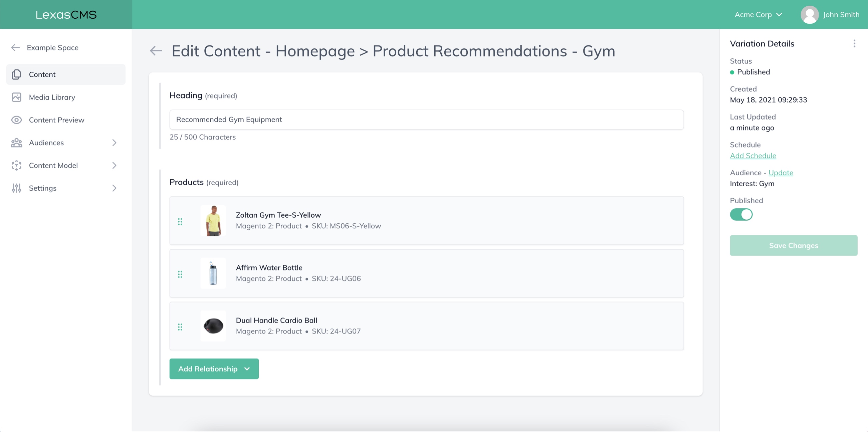The image size is (868, 432).
Task: Expand the Audiences submenu chevron
Action: click(x=114, y=143)
